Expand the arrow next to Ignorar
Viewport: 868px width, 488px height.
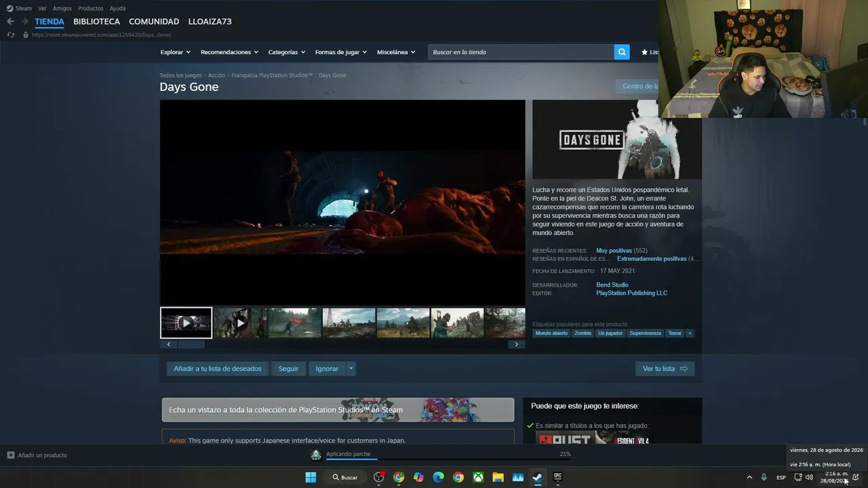(351, 369)
